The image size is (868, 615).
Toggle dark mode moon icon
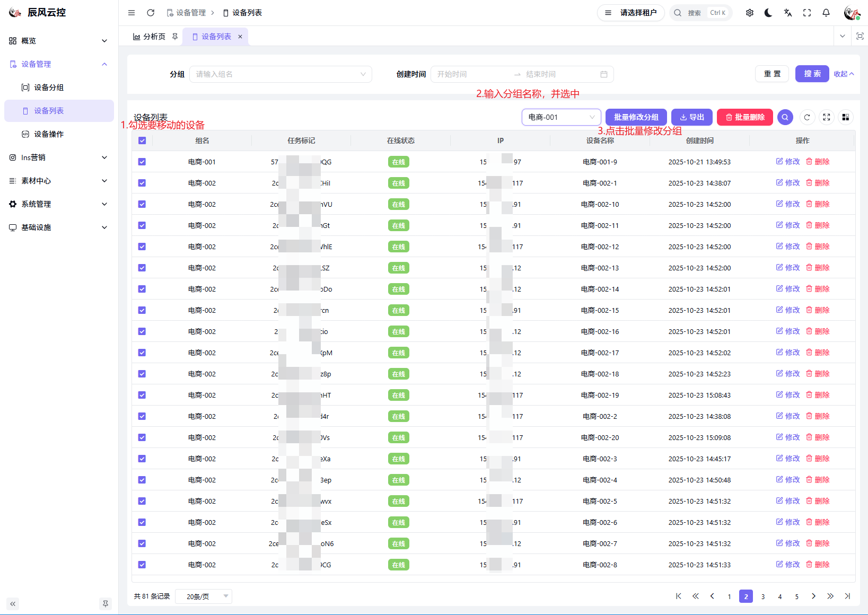(x=768, y=13)
